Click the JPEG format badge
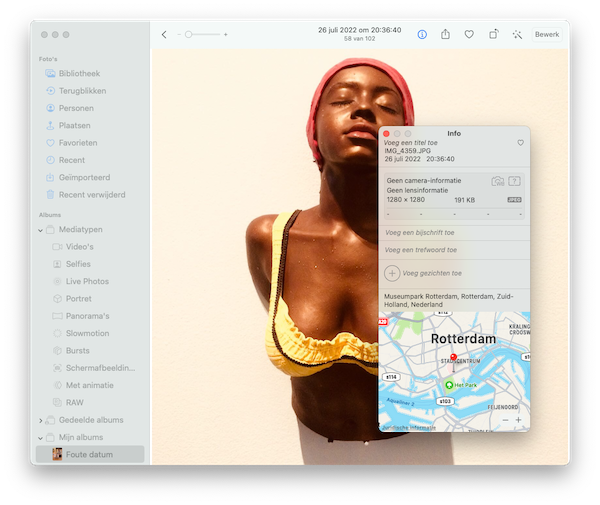Viewport: 600px width, 505px height. point(514,200)
